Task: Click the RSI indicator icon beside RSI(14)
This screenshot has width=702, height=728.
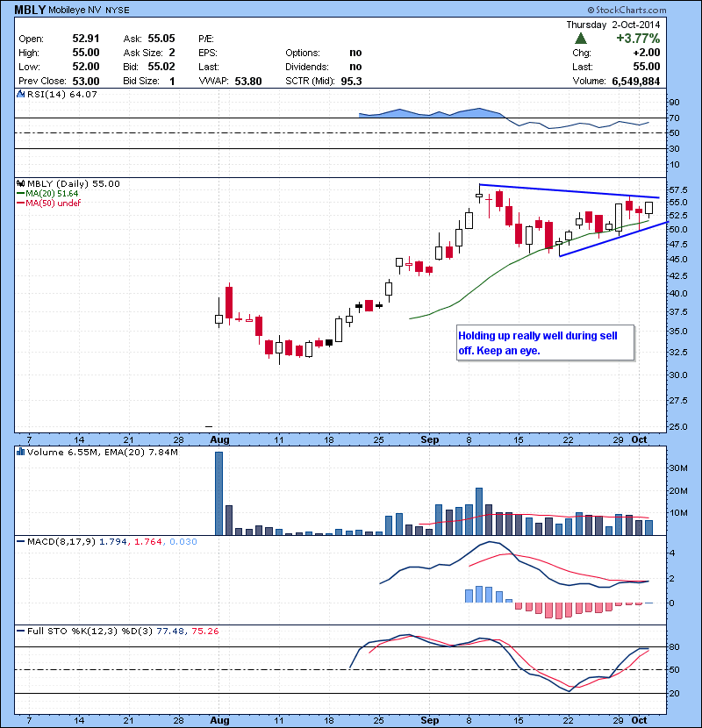Action: point(20,94)
